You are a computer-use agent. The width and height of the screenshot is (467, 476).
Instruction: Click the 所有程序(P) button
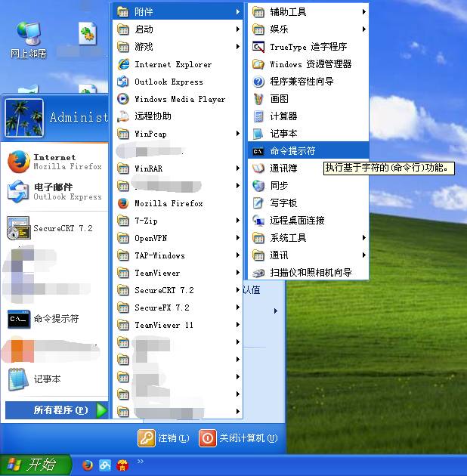(57, 410)
